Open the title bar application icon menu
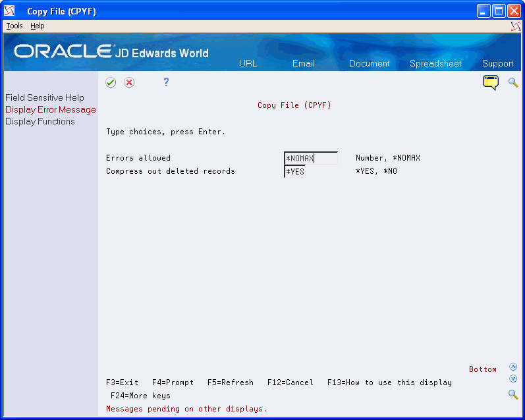The height and width of the screenshot is (420, 525). point(9,11)
